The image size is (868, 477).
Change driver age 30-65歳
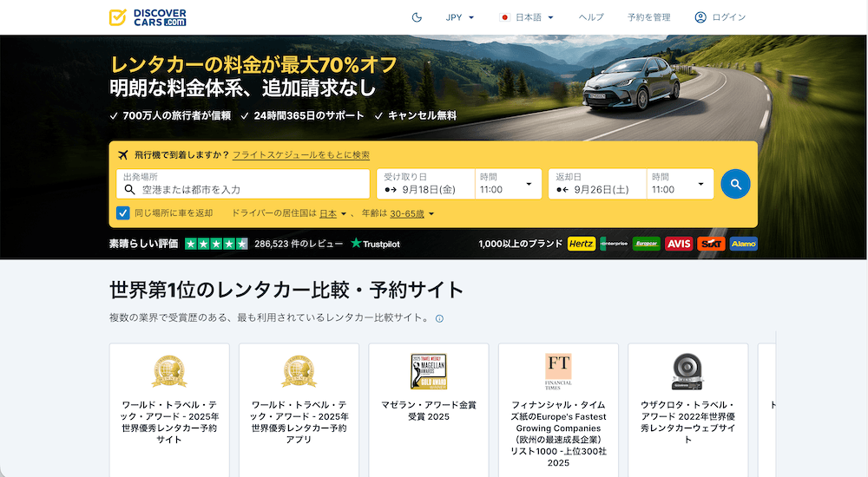tap(411, 213)
